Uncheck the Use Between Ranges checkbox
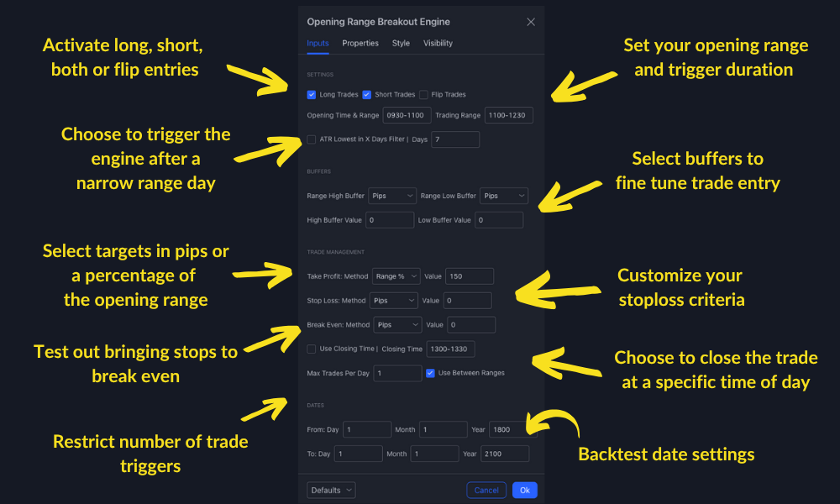Viewport: 840px width, 504px height. click(430, 373)
